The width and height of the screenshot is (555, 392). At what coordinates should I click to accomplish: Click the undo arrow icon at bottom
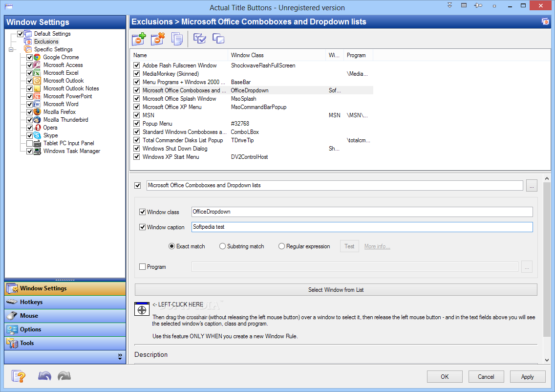coord(44,376)
